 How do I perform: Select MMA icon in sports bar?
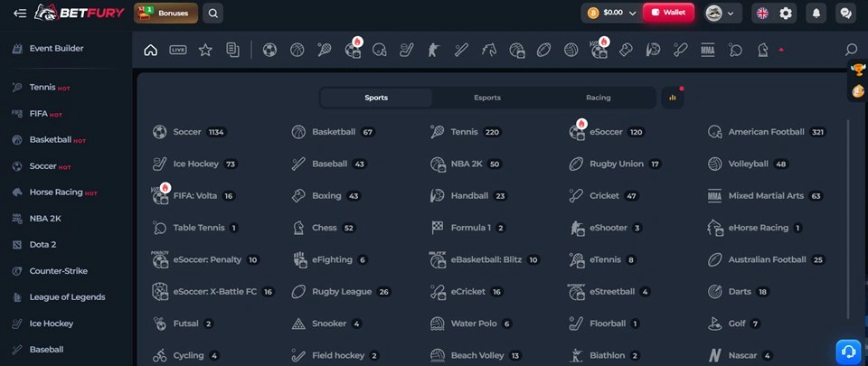pos(707,50)
